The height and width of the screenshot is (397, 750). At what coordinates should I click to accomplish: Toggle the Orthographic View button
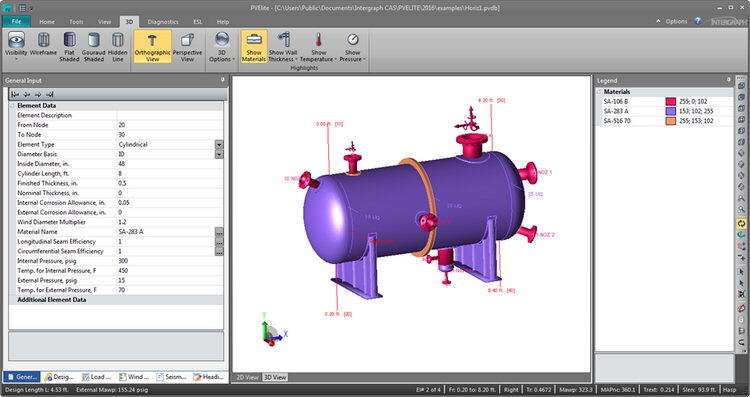point(153,46)
